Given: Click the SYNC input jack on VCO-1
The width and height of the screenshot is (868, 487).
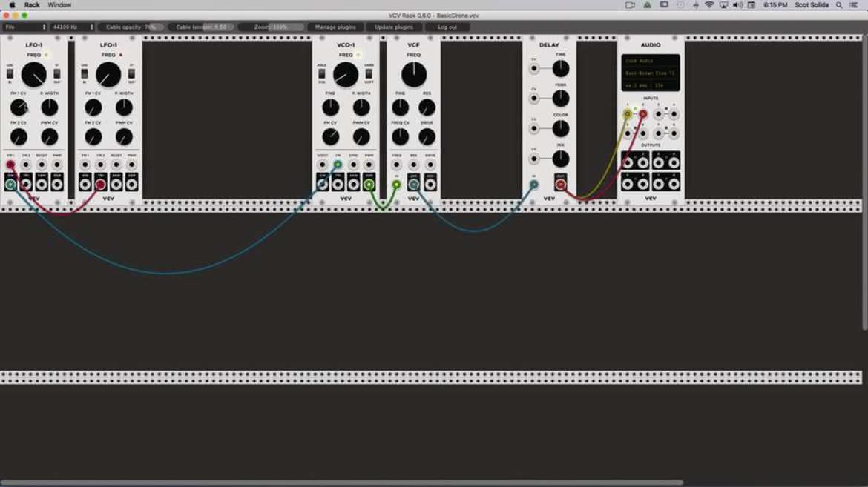Looking at the screenshot, I should pyautogui.click(x=353, y=165).
